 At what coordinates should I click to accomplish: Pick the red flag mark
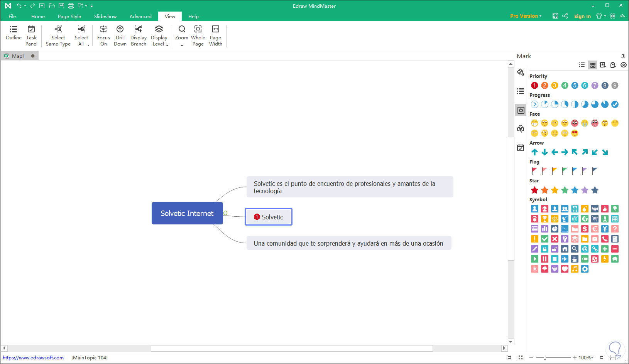pyautogui.click(x=534, y=171)
